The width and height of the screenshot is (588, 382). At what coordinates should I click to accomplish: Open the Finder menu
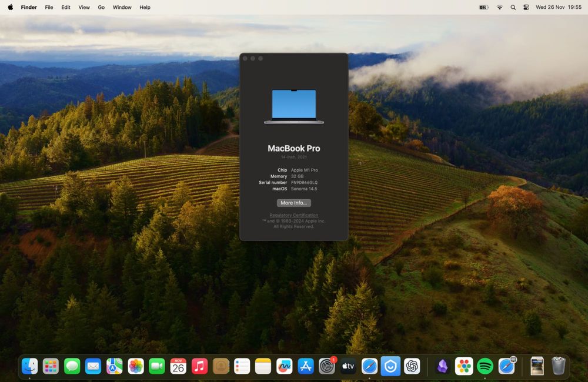click(x=29, y=7)
